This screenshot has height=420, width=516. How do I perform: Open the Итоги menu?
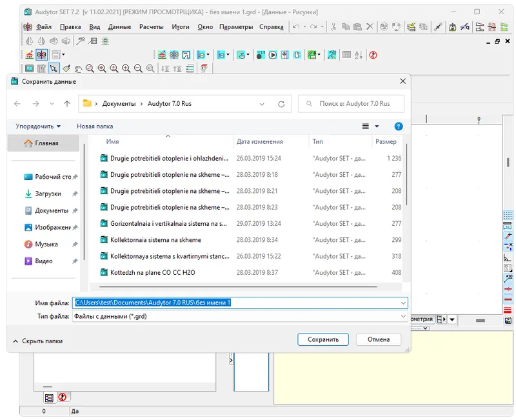(181, 26)
